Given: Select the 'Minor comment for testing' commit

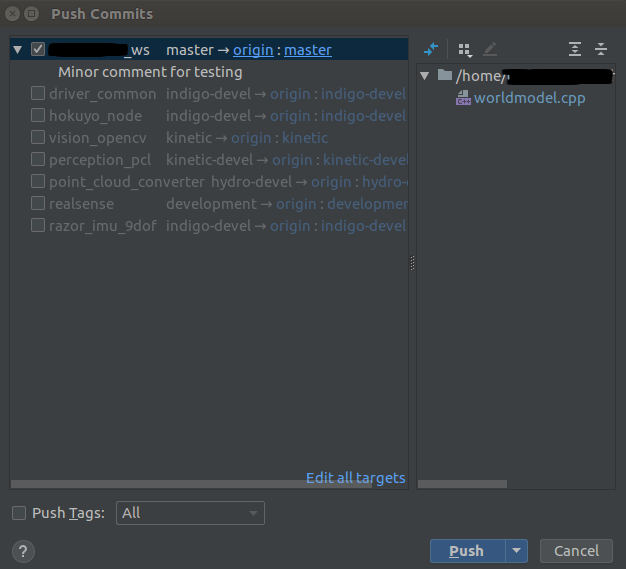Looking at the screenshot, I should (150, 72).
